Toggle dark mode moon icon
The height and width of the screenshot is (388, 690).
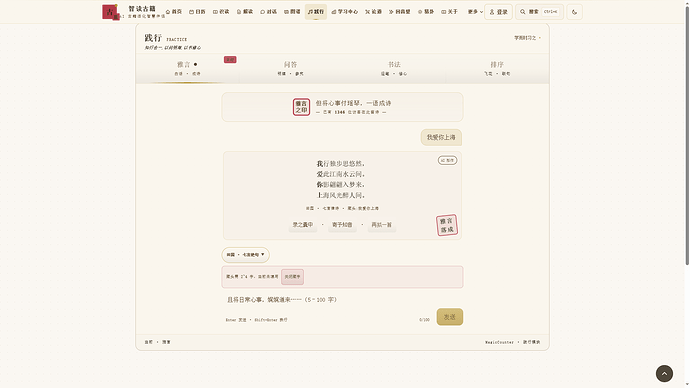(x=574, y=12)
